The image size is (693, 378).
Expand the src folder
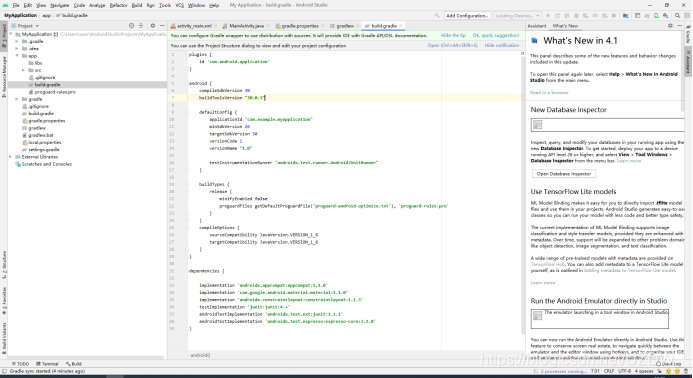pos(23,70)
